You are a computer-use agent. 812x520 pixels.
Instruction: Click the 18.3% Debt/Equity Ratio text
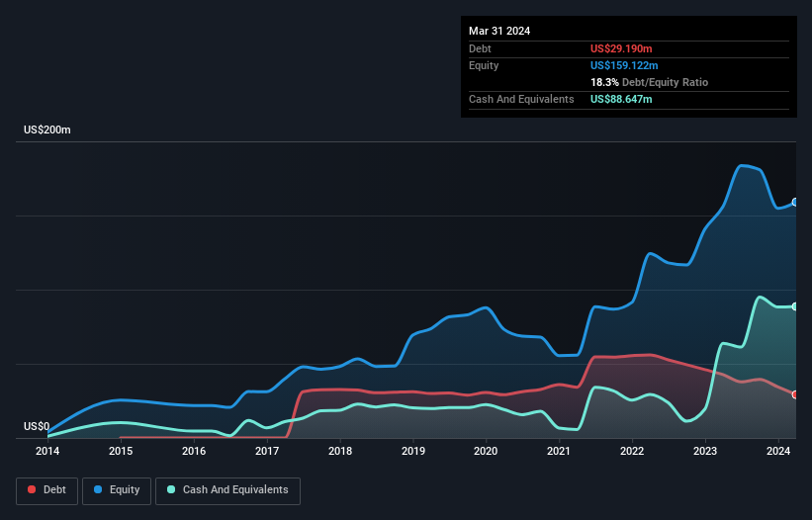[650, 82]
